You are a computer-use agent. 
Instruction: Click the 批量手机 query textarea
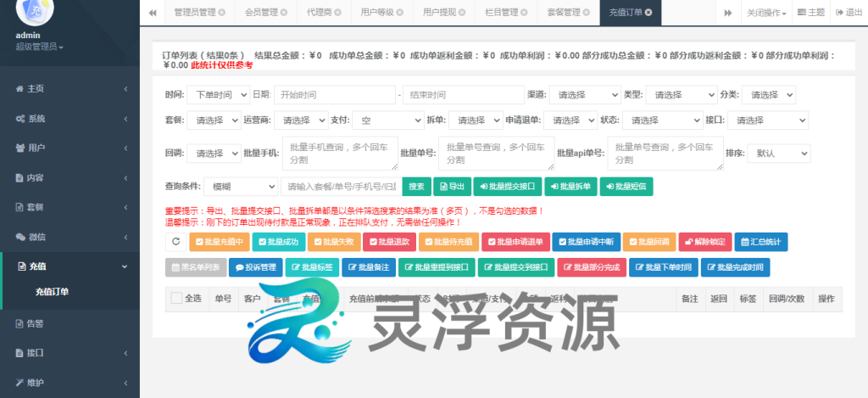[340, 154]
